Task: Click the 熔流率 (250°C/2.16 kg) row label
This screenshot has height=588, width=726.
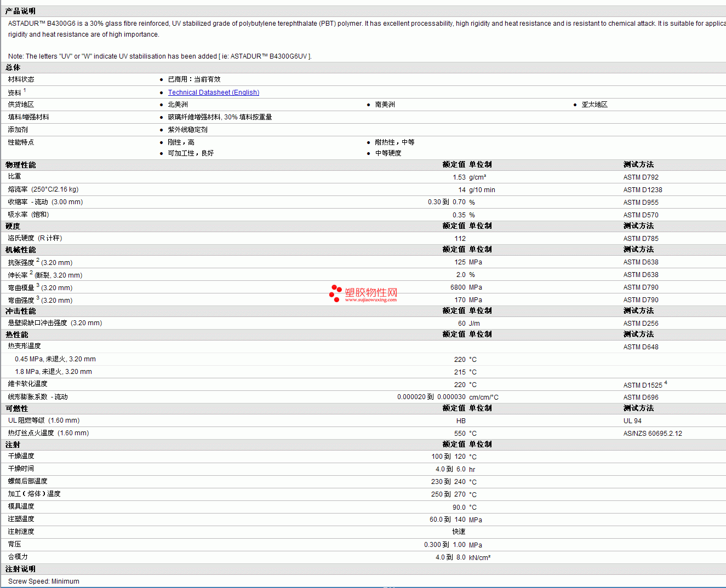Action: click(x=43, y=189)
